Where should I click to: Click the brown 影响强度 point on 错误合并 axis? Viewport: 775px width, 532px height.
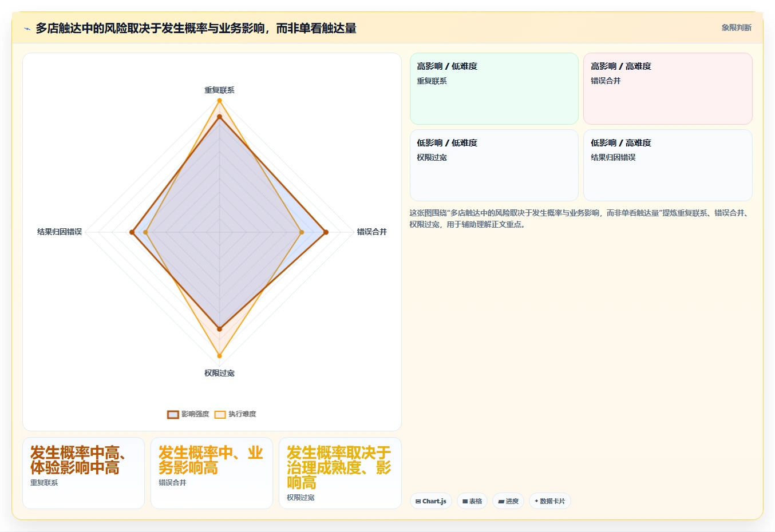[x=326, y=232]
